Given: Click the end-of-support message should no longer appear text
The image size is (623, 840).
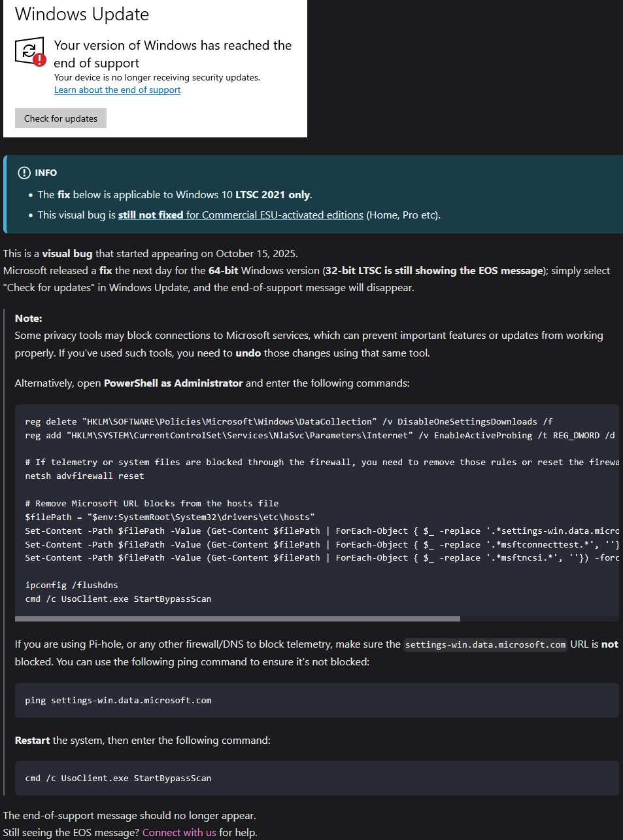Looking at the screenshot, I should click(129, 815).
